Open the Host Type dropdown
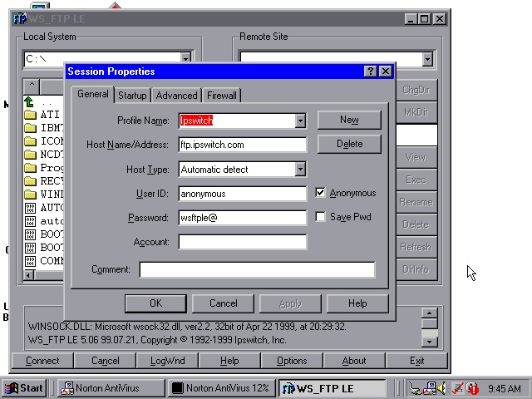 [x=300, y=169]
